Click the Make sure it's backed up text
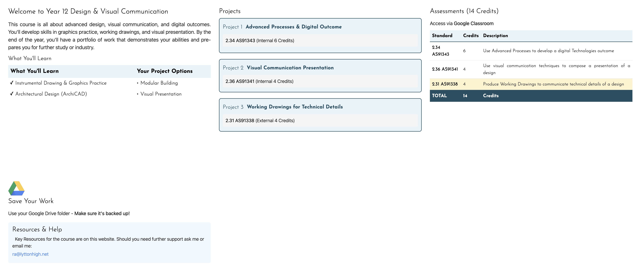The width and height of the screenshot is (644, 272). [102, 213]
